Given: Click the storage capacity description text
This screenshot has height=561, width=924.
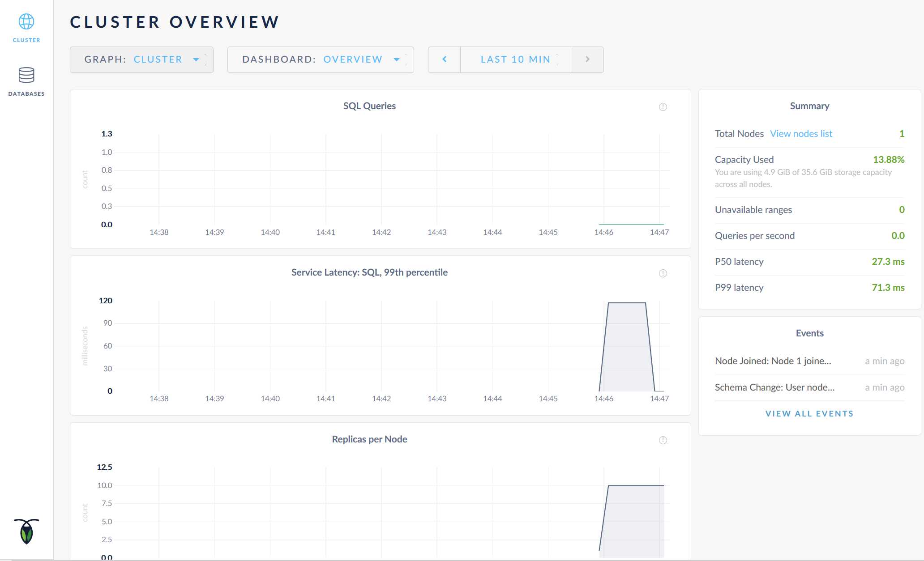Looking at the screenshot, I should [x=803, y=178].
